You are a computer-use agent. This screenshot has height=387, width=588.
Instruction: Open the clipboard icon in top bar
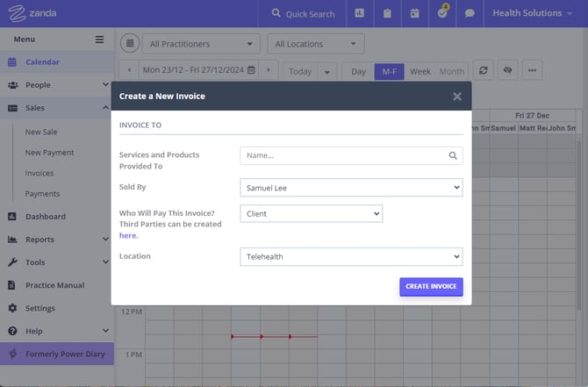(387, 13)
